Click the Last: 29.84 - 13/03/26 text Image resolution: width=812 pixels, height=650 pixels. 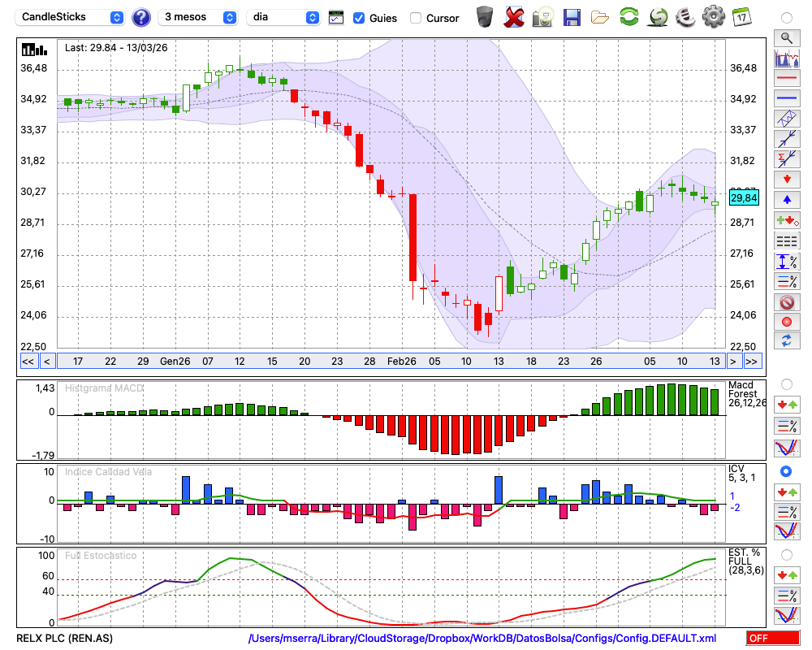(116, 48)
